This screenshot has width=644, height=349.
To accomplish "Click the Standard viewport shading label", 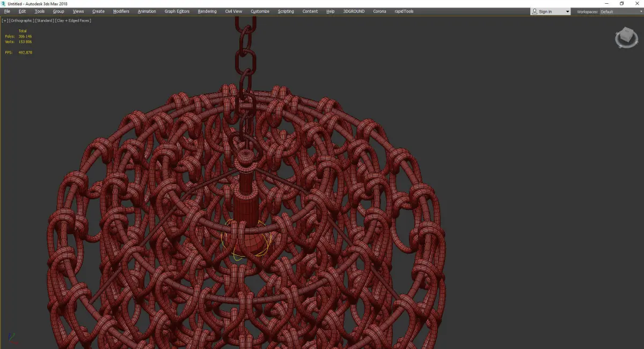I will tap(45, 20).
